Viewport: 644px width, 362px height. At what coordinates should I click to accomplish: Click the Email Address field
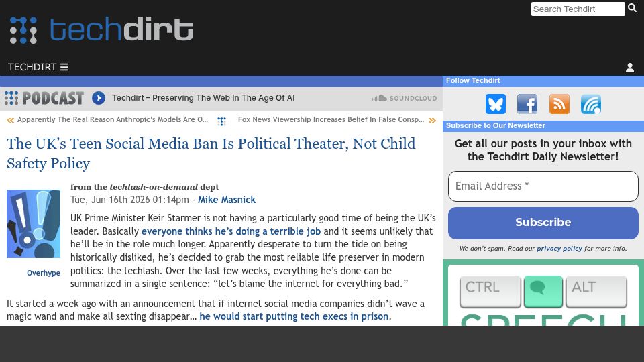point(543,186)
